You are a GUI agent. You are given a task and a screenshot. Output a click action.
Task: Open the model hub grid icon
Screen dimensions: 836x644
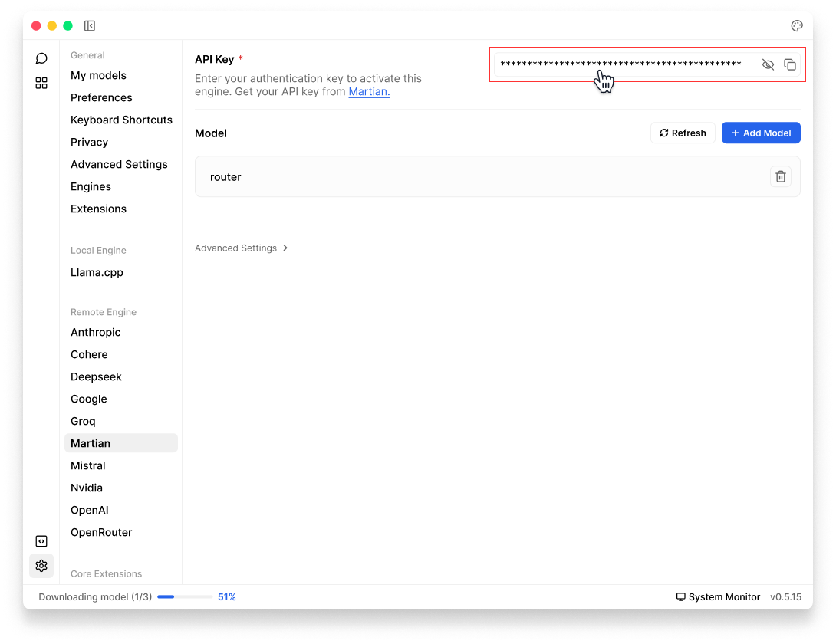[41, 83]
